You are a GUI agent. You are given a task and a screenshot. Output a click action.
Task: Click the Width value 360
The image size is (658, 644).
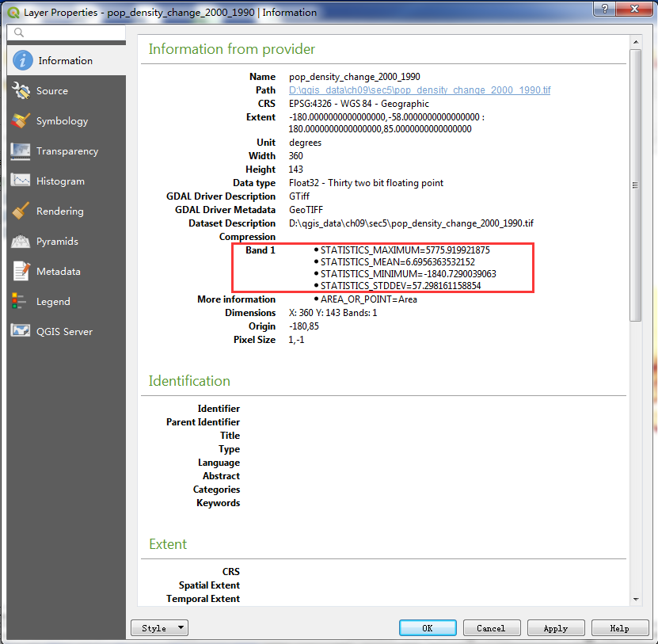[295, 156]
